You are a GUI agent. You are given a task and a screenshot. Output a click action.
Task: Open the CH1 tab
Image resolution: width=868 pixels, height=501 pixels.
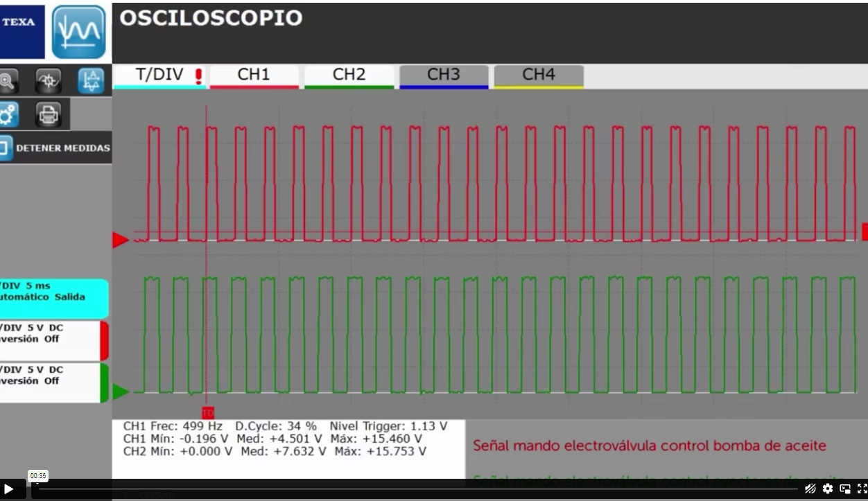pos(254,76)
